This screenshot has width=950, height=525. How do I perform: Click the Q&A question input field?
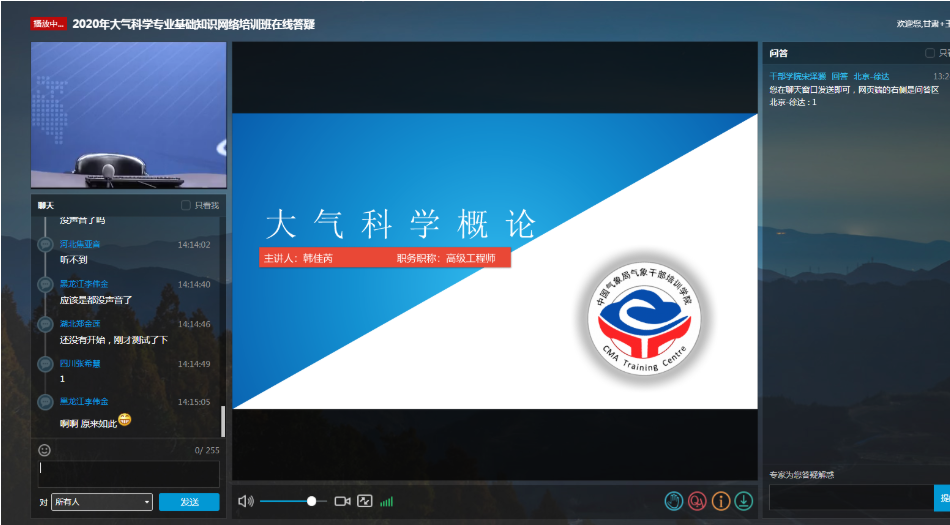click(x=850, y=497)
